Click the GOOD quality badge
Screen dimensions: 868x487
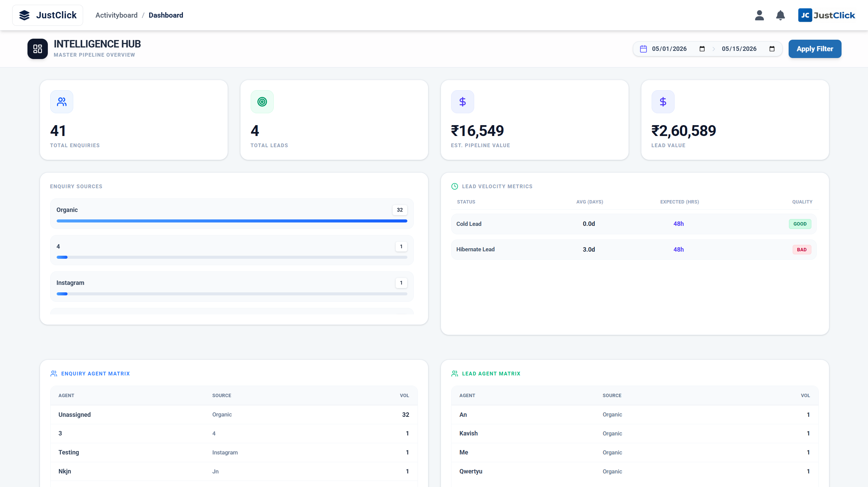click(x=800, y=224)
